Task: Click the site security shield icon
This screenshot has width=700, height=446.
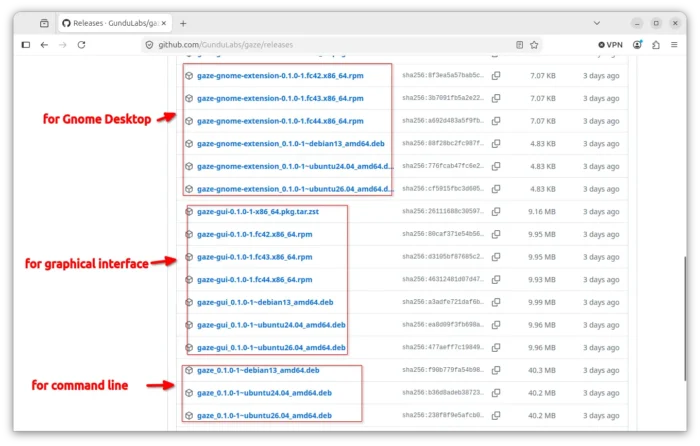Action: click(150, 45)
